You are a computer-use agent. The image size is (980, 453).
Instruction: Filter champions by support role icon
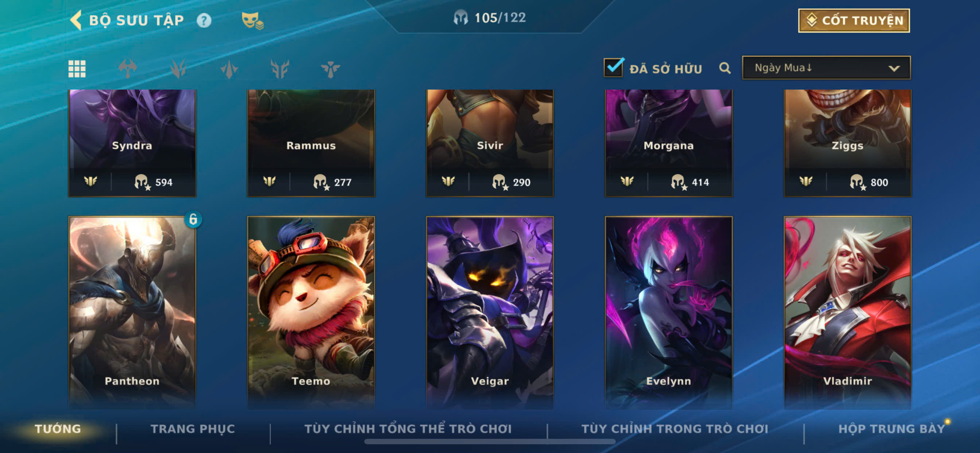(x=330, y=69)
